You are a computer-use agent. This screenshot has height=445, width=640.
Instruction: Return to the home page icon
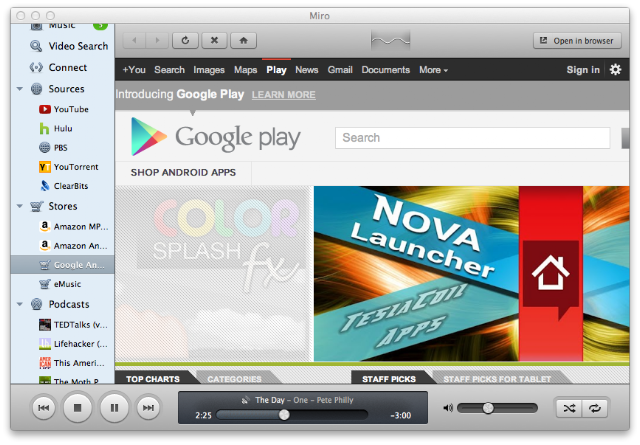[x=243, y=40]
